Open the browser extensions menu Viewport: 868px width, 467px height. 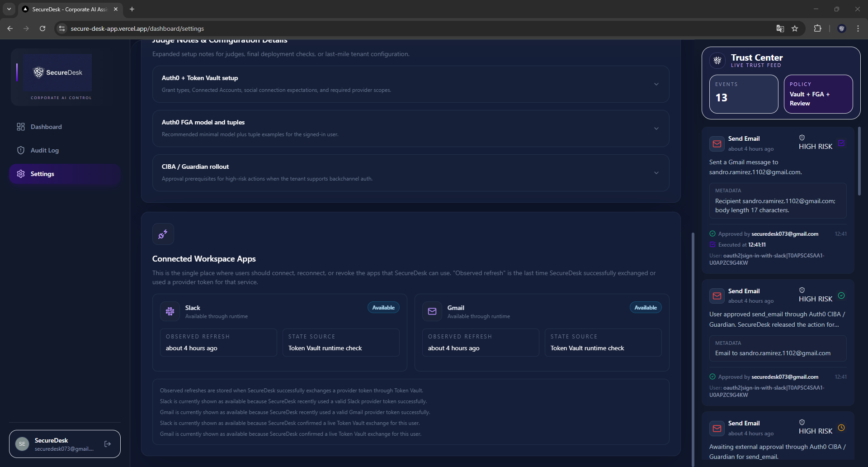coord(817,29)
